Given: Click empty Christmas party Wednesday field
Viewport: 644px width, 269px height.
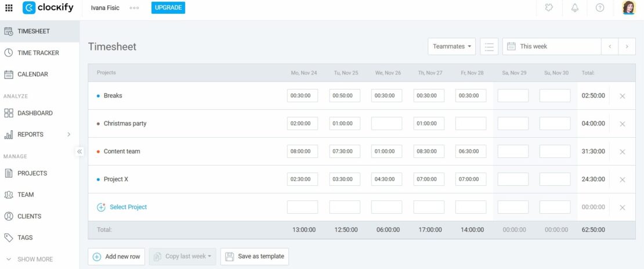Looking at the screenshot, I should (x=386, y=123).
